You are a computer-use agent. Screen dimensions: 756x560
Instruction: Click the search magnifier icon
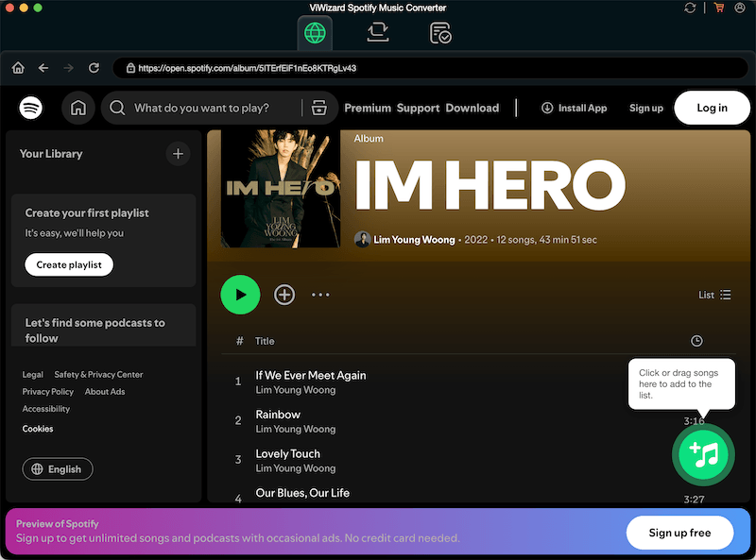117,108
